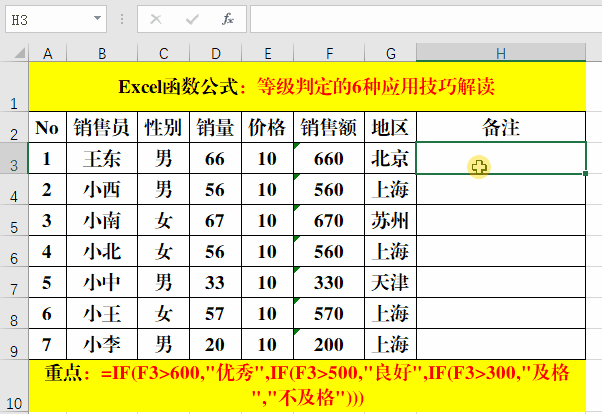Click inside the formula bar input area
This screenshot has width=602, height=414.
[x=420, y=19]
